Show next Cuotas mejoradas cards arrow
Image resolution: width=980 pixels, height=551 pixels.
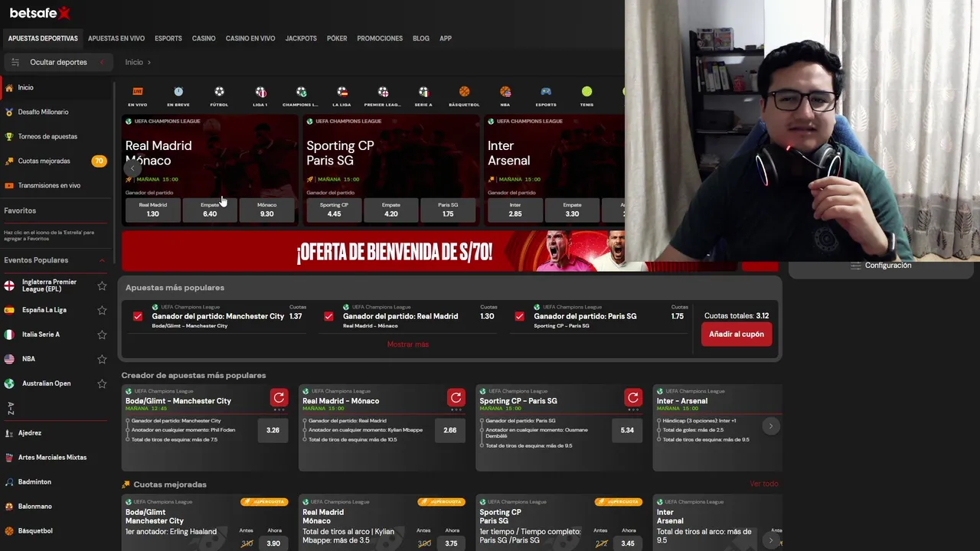pos(771,540)
